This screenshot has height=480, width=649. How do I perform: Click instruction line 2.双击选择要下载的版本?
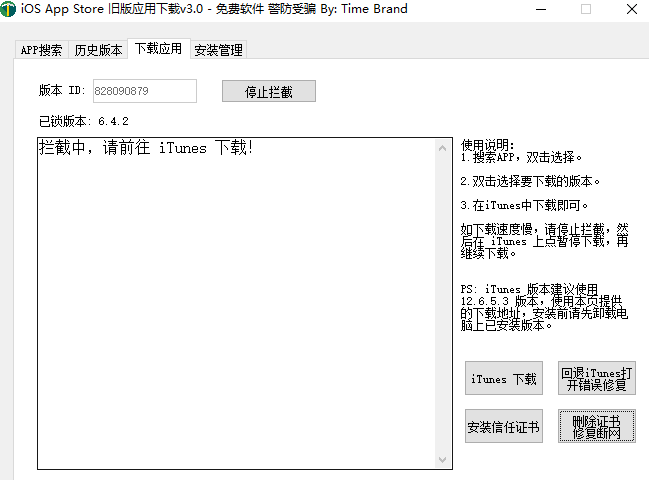(530, 181)
